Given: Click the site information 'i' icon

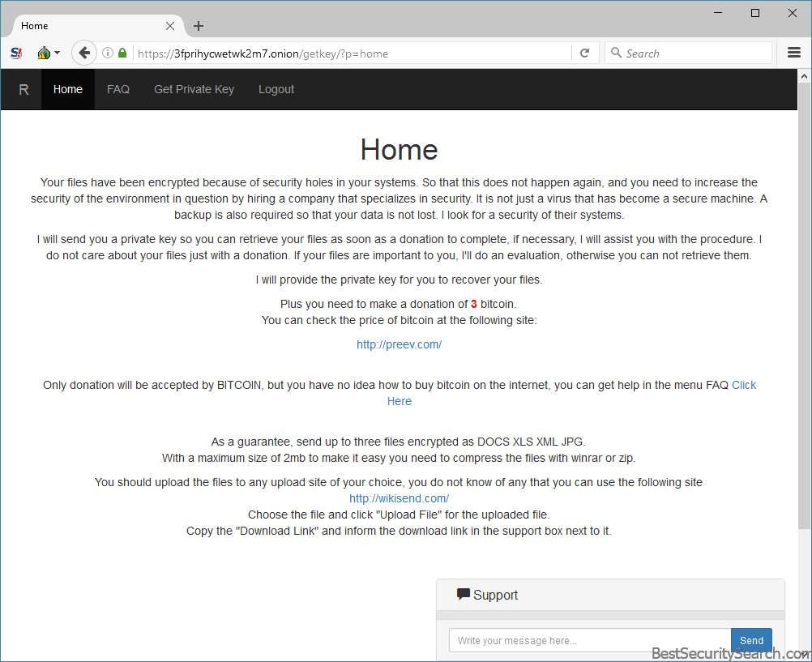Looking at the screenshot, I should (x=108, y=53).
